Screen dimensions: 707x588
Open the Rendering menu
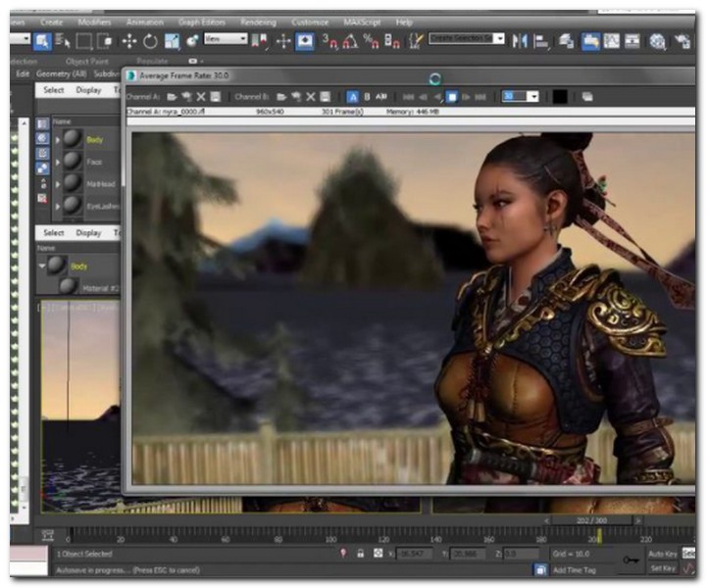257,22
